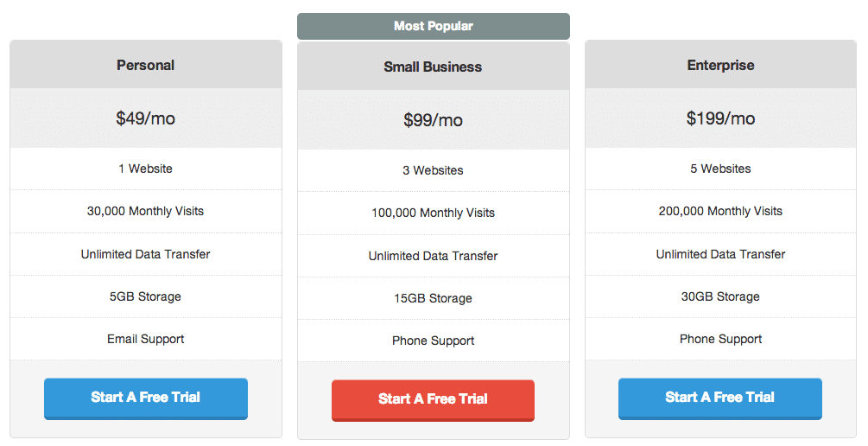This screenshot has height=446, width=868.
Task: Click Email Support in Personal plan
Action: tap(145, 339)
